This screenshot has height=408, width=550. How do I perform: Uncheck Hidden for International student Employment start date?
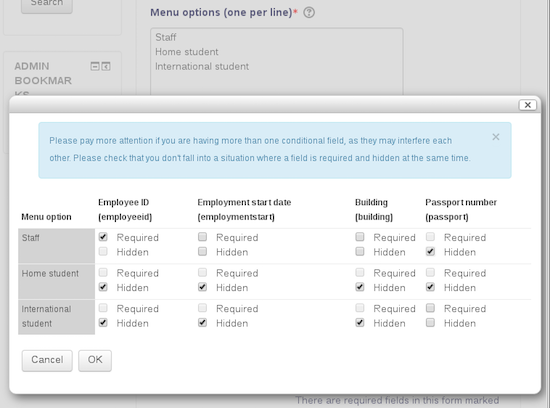(x=202, y=322)
